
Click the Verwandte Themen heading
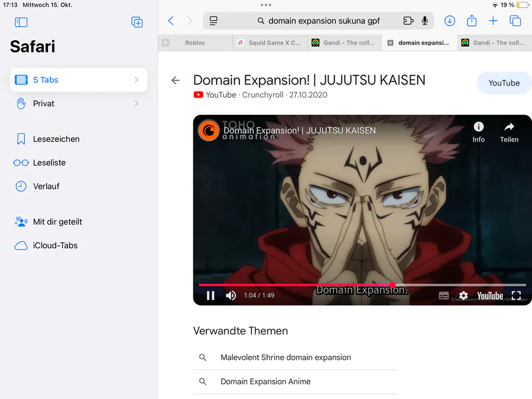click(240, 331)
